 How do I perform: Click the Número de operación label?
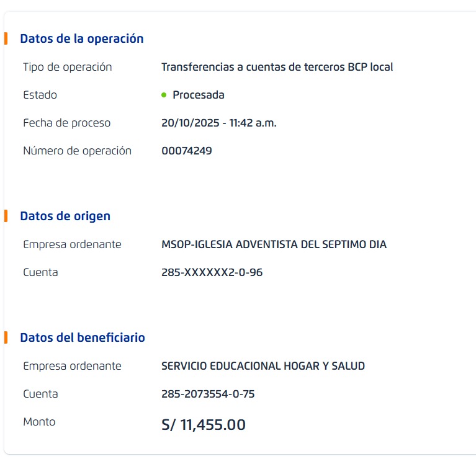pos(77,151)
